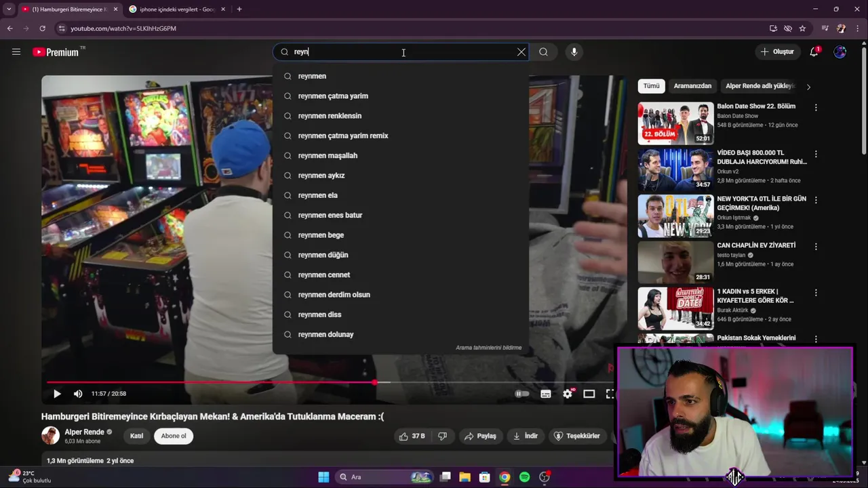Screen dimensions: 868x488
Task: Click the Paylaş share button
Action: point(480,436)
